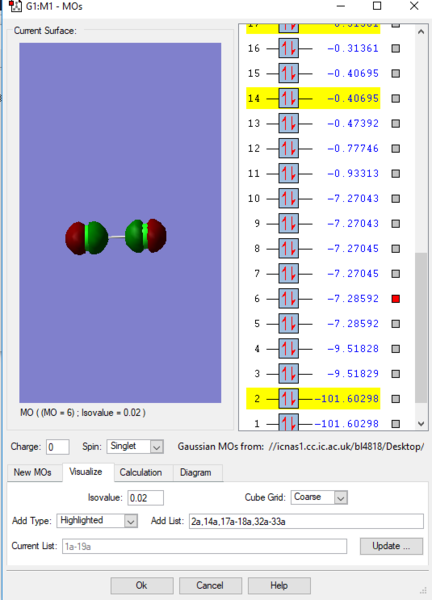Image resolution: width=432 pixels, height=600 pixels.
Task: Toggle surface marker for MO 8
Action: pyautogui.click(x=396, y=249)
